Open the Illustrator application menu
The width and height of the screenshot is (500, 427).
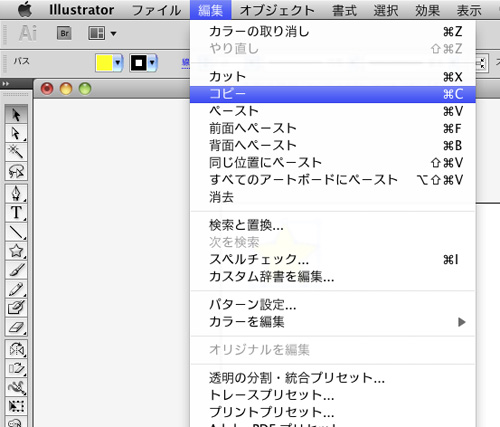pos(82,10)
